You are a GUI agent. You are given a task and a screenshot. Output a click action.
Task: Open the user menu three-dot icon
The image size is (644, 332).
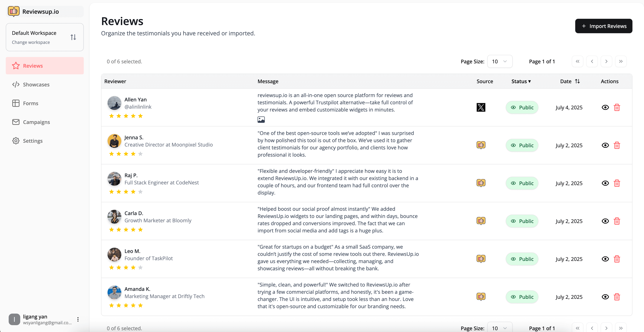78,319
